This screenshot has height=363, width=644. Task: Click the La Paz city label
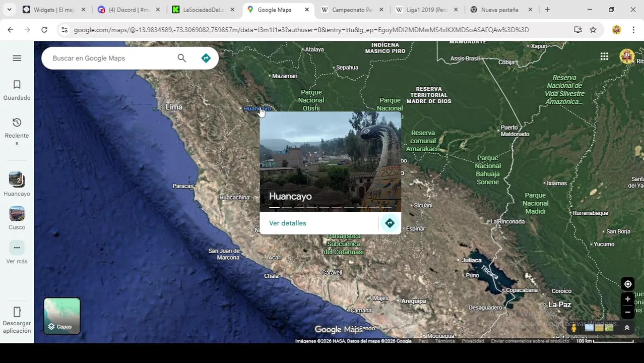coord(559,305)
